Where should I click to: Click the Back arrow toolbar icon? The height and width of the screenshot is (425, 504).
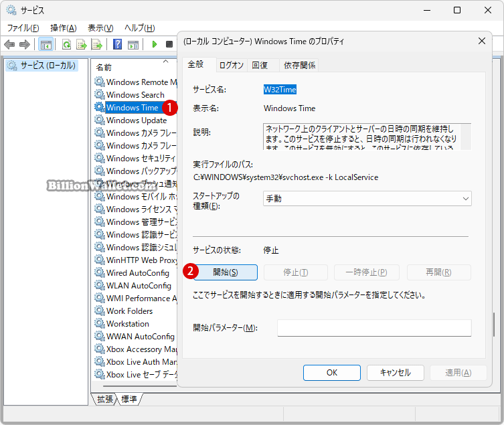[x=9, y=44]
